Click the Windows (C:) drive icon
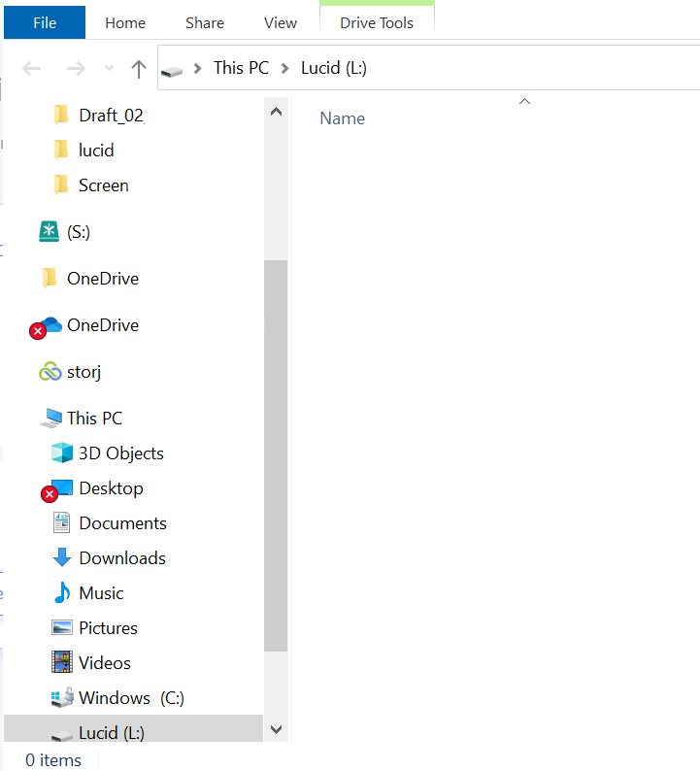The image size is (700, 771). point(62,698)
